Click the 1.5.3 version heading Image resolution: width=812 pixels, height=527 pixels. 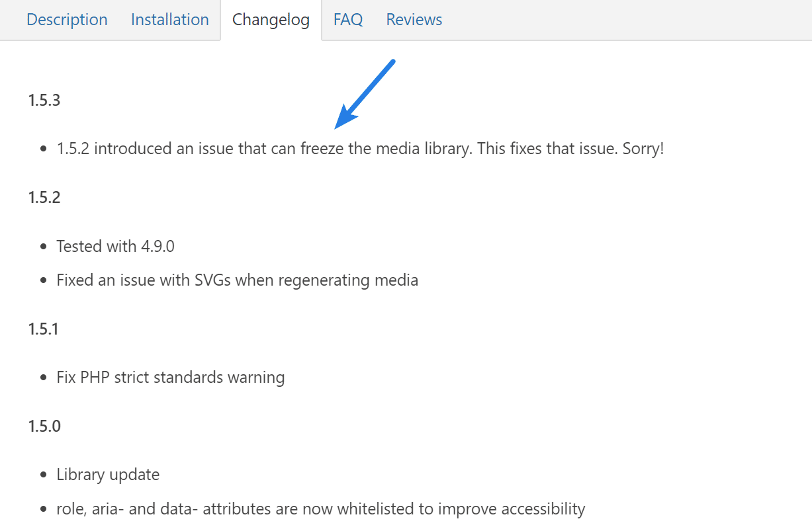tap(44, 101)
